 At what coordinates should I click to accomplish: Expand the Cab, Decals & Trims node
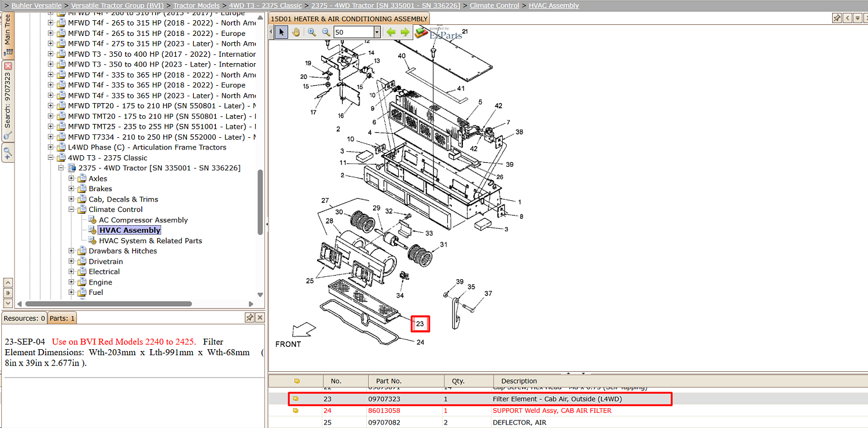tap(72, 199)
